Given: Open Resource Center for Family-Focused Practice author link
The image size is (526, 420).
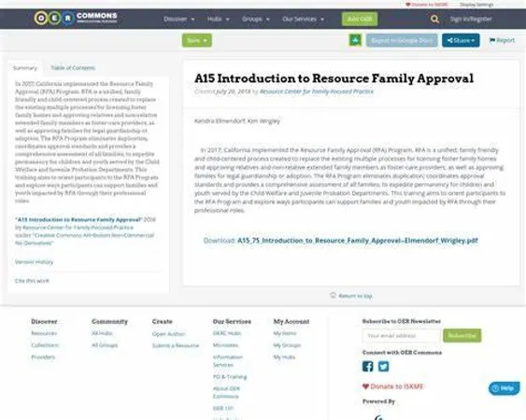Looking at the screenshot, I should click(317, 91).
